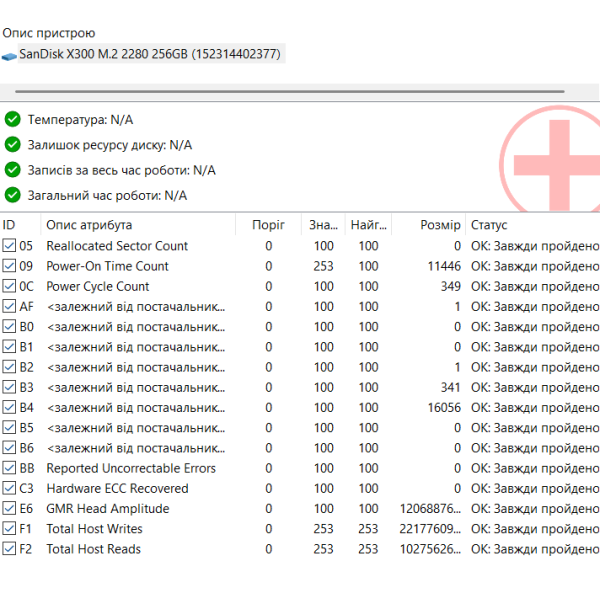Click the raw value 349 for Power Cycle Count
The image size is (600, 600).
click(x=450, y=286)
